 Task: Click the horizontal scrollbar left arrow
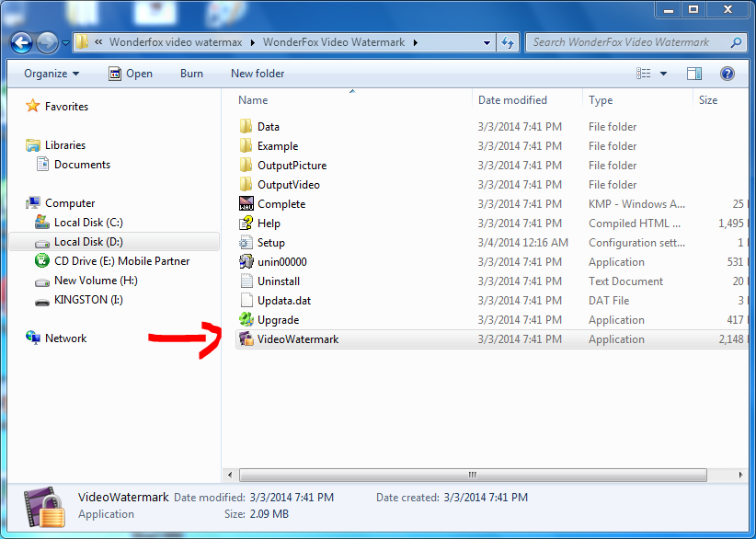pyautogui.click(x=230, y=475)
